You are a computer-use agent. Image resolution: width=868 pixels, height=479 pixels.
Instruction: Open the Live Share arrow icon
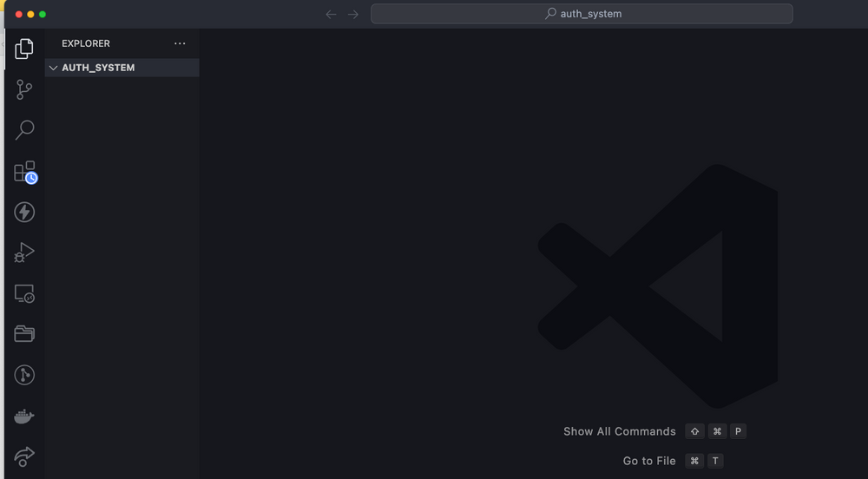pyautogui.click(x=24, y=456)
